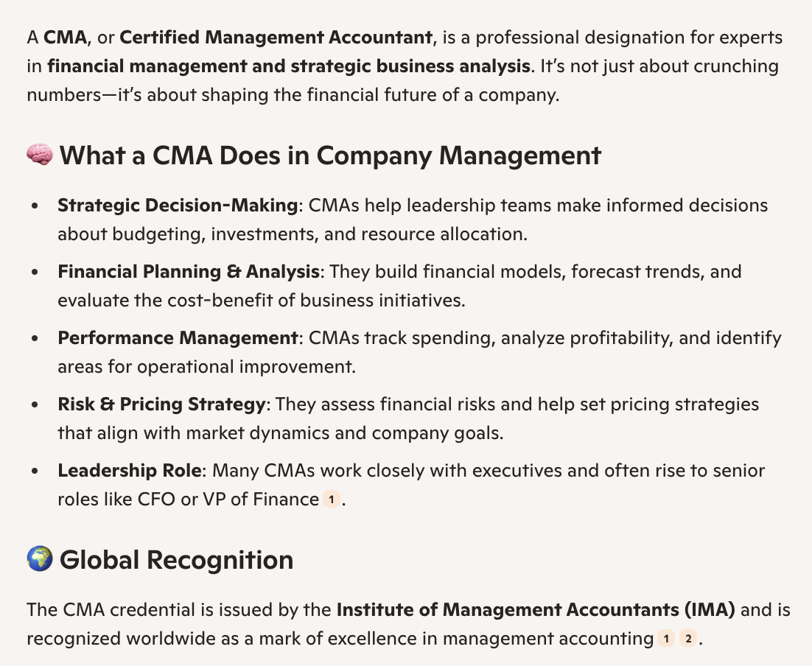Viewport: 812px width, 666px height.
Task: Click bold "Institute of Management Accountants (IMA)"
Action: 536,609
